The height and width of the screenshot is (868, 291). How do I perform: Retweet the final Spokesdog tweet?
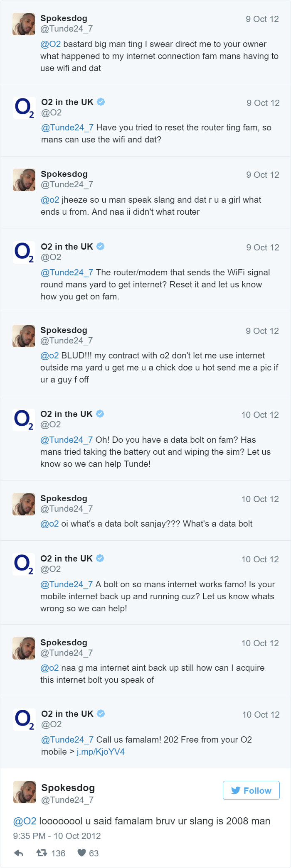tap(42, 853)
